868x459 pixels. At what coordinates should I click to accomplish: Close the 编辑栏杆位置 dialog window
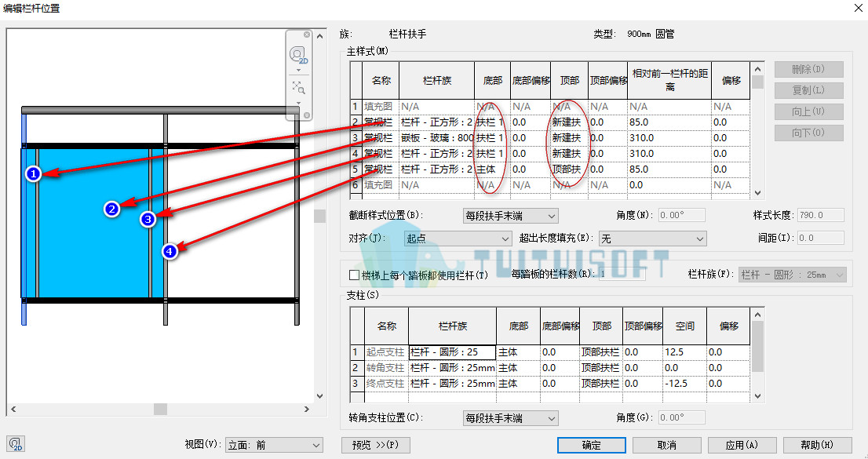[858, 8]
